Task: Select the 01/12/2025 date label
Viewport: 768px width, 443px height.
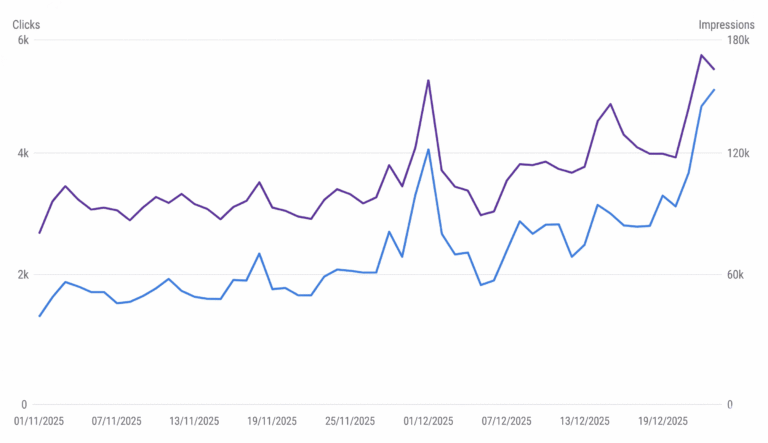Action: 428,421
